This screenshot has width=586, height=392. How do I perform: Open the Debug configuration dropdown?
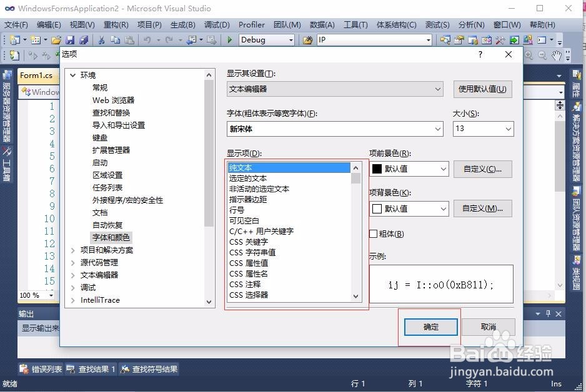[x=291, y=39]
